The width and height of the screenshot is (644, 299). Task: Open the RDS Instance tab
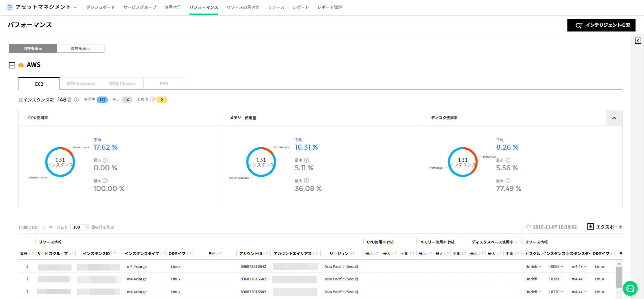click(81, 84)
